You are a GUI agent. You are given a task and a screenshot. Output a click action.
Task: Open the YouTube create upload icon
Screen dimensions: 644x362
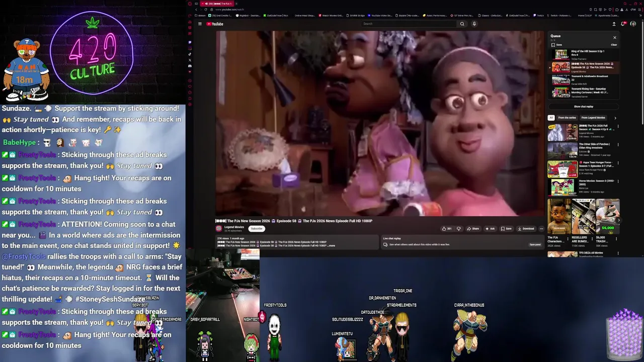[614, 24]
